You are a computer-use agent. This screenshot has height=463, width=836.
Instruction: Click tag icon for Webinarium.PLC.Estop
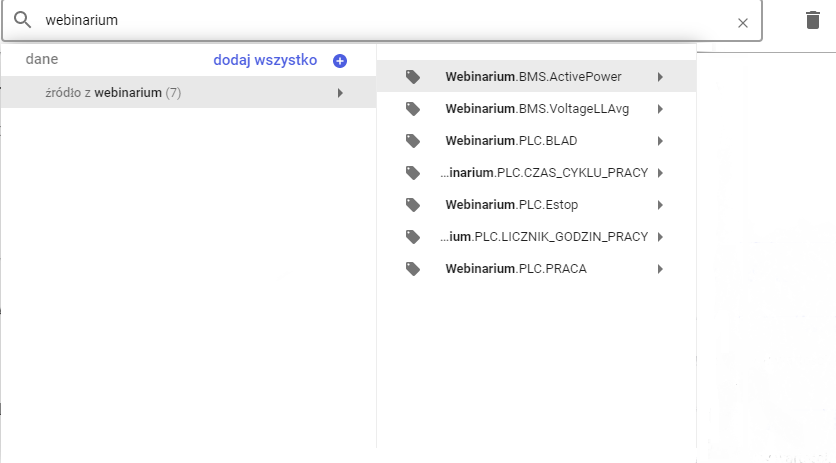(x=413, y=205)
